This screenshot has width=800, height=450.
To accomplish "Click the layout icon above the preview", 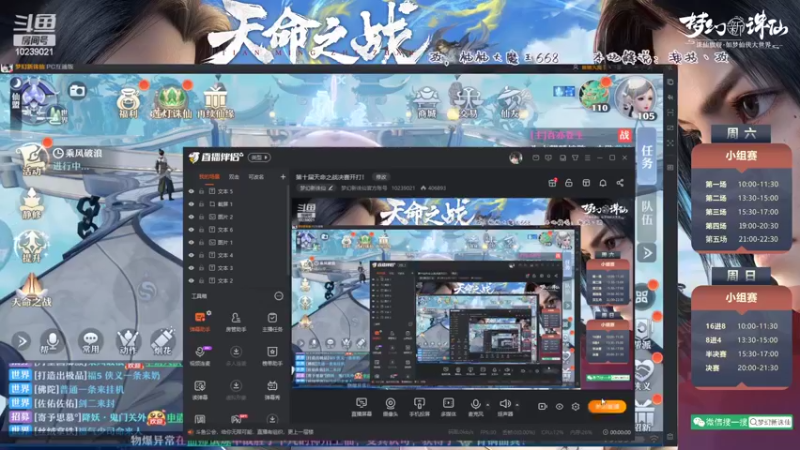I will (586, 183).
